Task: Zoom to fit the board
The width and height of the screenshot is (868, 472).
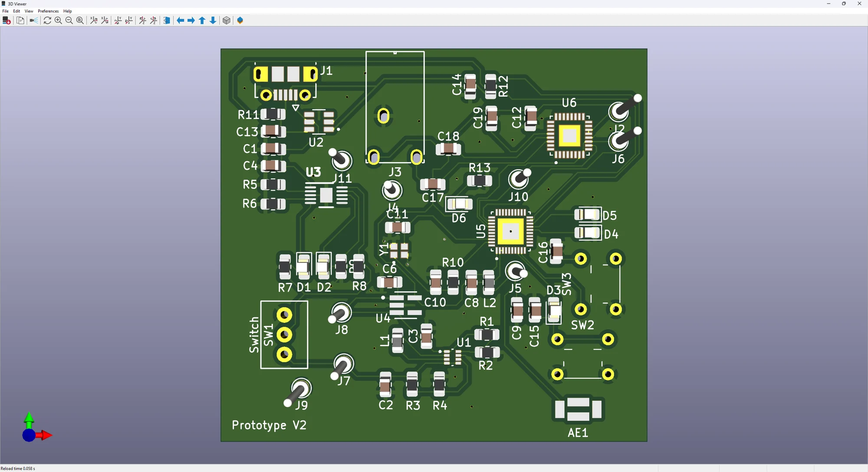Action: (x=80, y=20)
